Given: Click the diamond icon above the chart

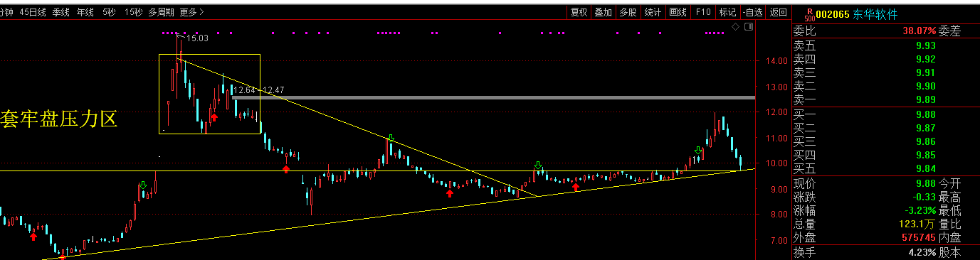Looking at the screenshot, I should click(x=735, y=26).
